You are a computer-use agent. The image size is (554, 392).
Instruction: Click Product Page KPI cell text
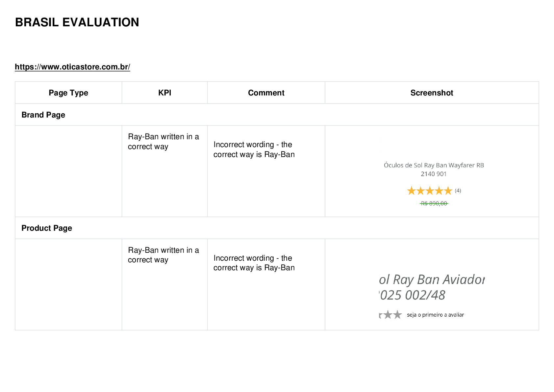point(164,255)
